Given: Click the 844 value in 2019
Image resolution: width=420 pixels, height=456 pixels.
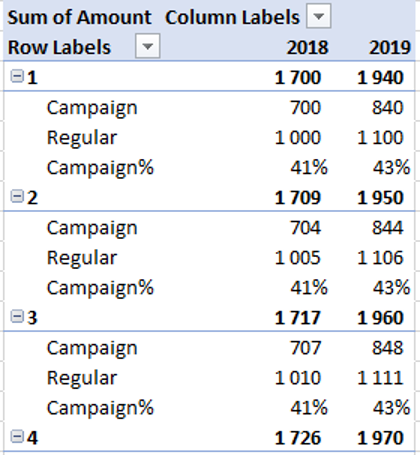Looking at the screenshot, I should [387, 228].
